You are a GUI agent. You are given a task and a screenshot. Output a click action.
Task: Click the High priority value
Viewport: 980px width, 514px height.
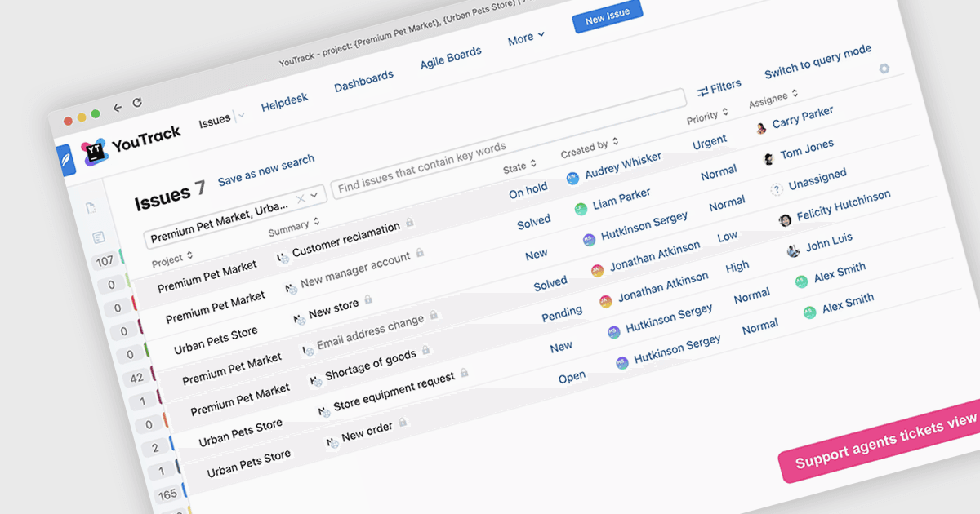pos(737,267)
